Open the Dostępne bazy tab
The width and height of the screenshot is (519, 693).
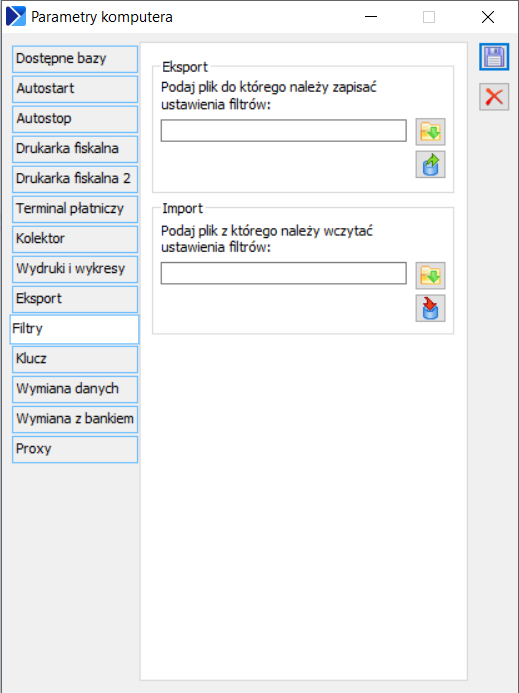click(x=75, y=59)
